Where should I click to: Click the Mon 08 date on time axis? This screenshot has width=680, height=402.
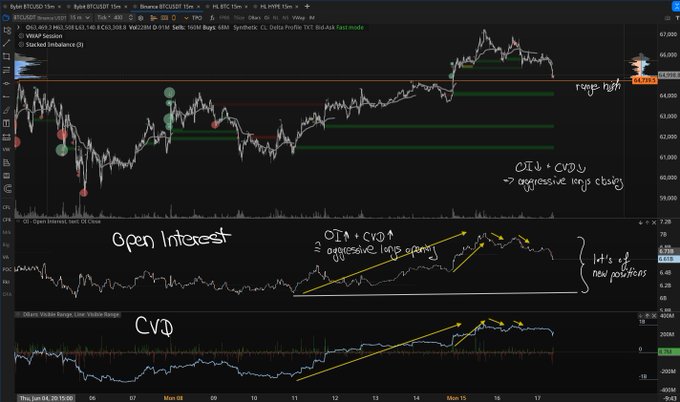tap(173, 398)
